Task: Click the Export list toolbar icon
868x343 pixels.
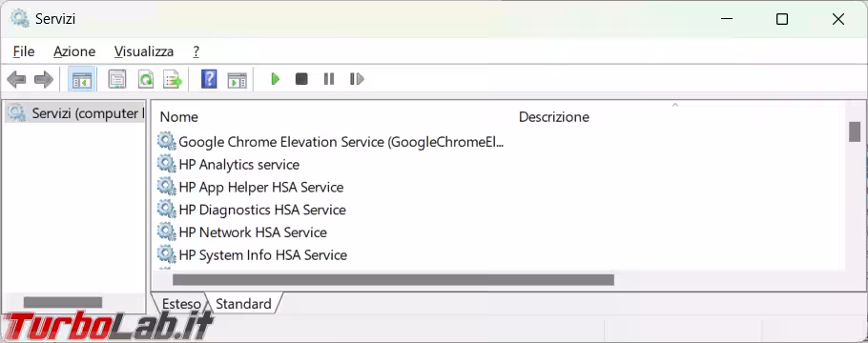Action: click(173, 79)
